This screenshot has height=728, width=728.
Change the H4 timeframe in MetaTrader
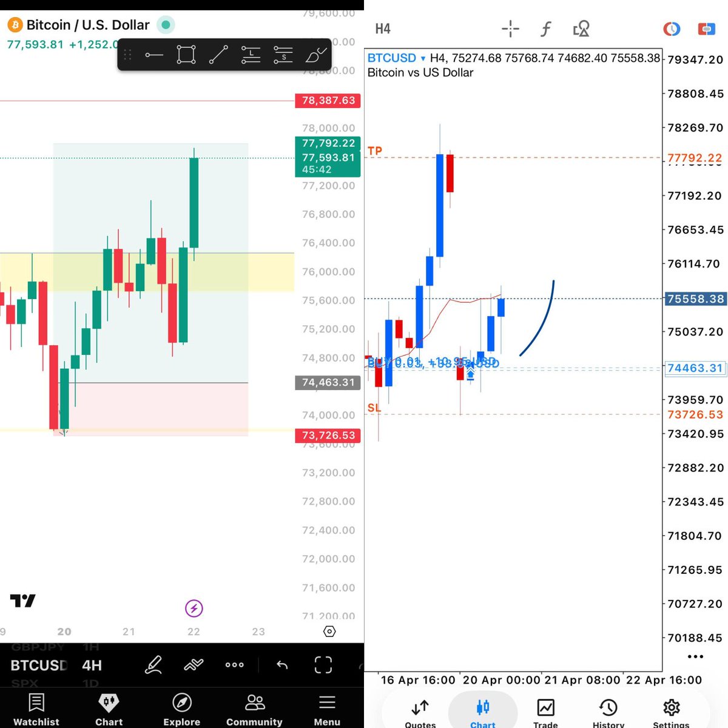(383, 29)
